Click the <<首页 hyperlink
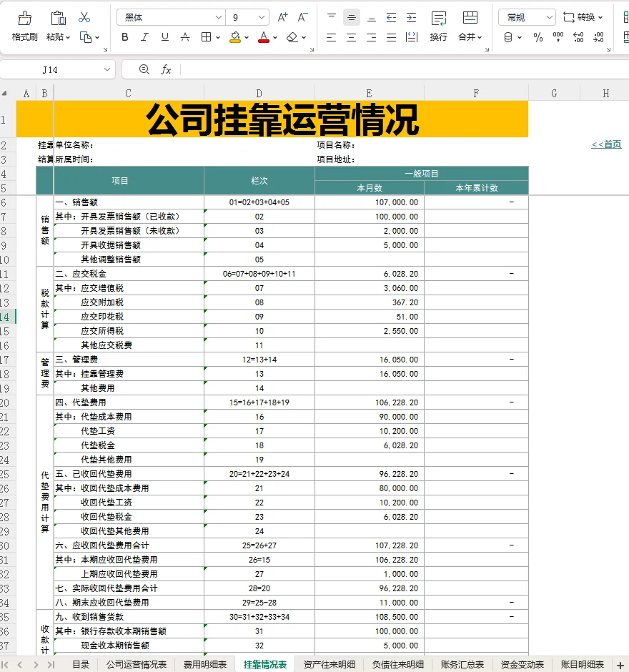The height and width of the screenshot is (672, 629). pyautogui.click(x=606, y=144)
